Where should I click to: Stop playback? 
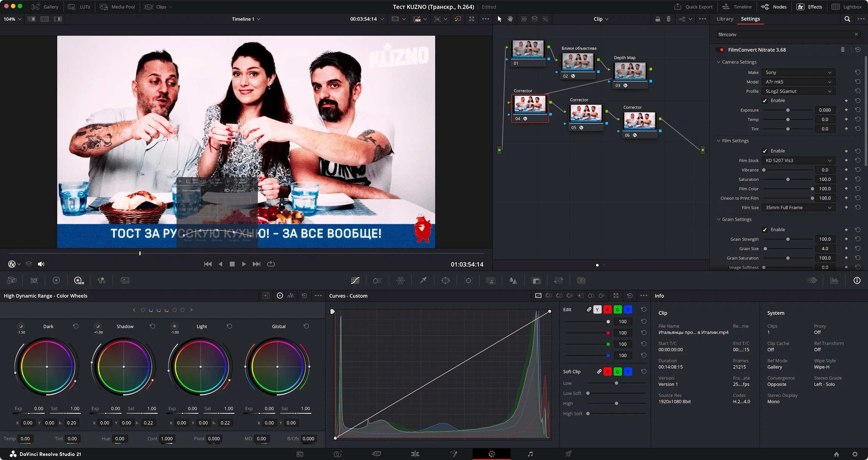click(232, 264)
